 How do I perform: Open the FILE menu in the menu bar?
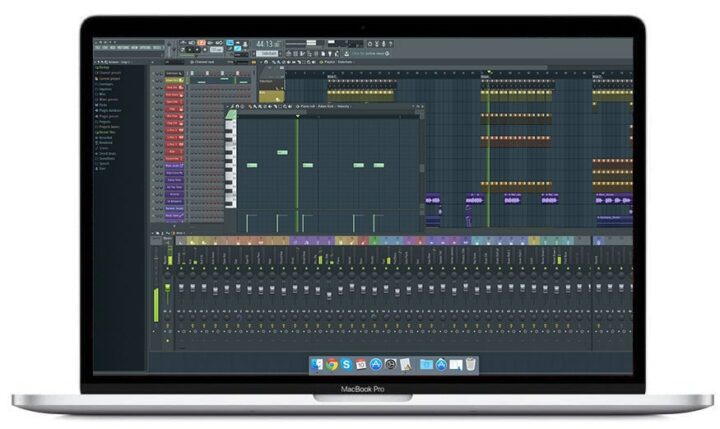(x=98, y=46)
